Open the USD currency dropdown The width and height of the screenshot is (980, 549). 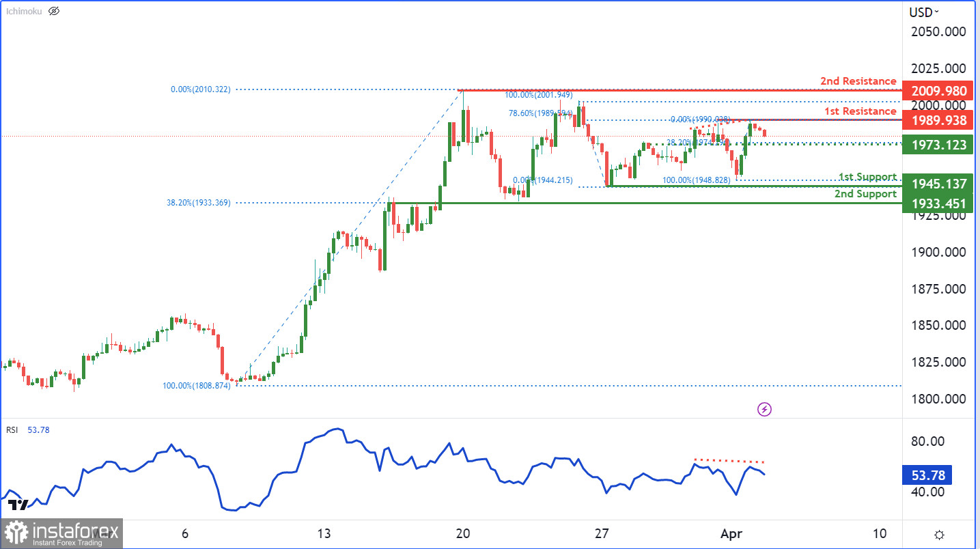pyautogui.click(x=924, y=12)
